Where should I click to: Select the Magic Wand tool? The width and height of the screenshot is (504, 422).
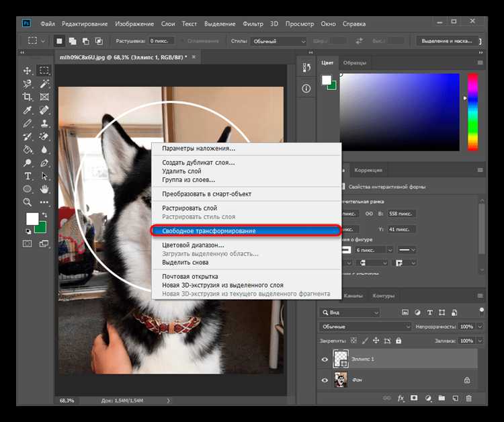pyautogui.click(x=44, y=84)
